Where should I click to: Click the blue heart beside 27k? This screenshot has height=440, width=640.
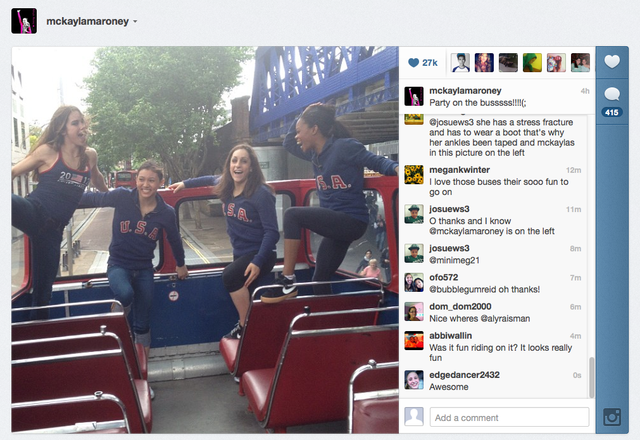click(x=413, y=62)
